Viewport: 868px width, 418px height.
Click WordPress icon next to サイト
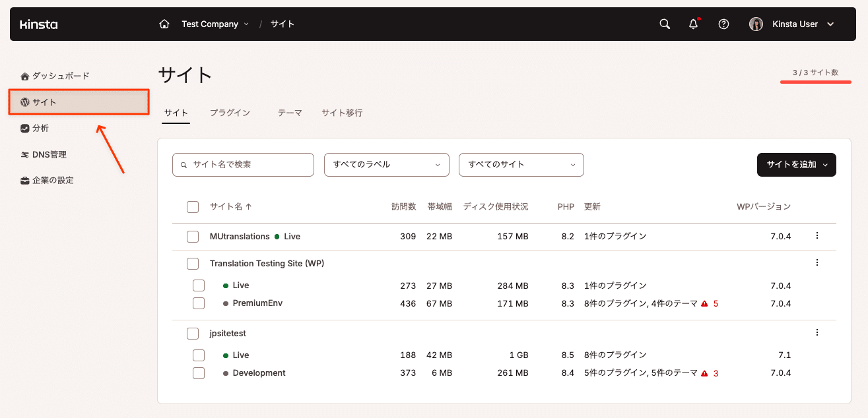point(25,102)
